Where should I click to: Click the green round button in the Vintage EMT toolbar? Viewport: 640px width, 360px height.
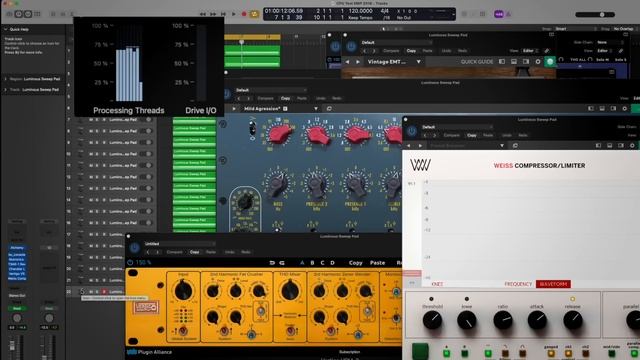click(550, 62)
